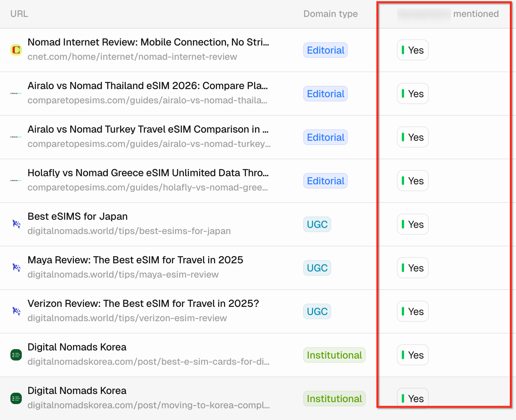Open Airalo vs Nomad Thailand eSIM 2026 title

click(148, 86)
